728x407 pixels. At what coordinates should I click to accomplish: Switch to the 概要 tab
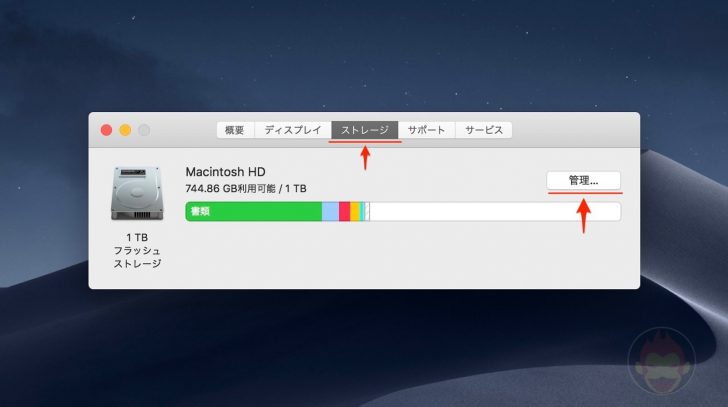235,130
